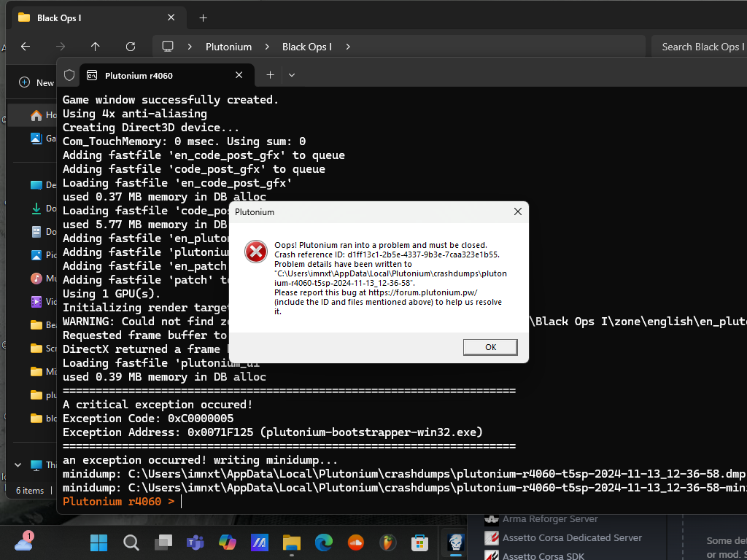Open Microsoft Edge from the taskbar

323,542
